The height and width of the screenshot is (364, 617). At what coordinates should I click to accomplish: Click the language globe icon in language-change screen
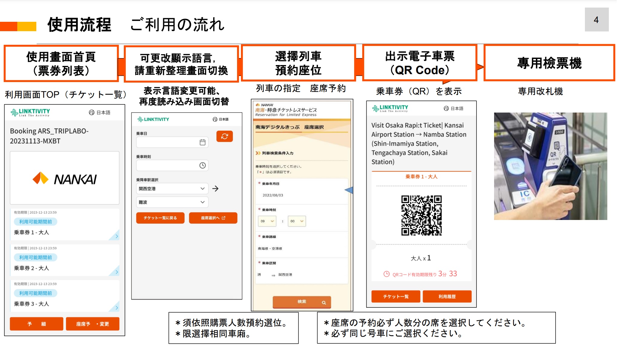(x=215, y=119)
